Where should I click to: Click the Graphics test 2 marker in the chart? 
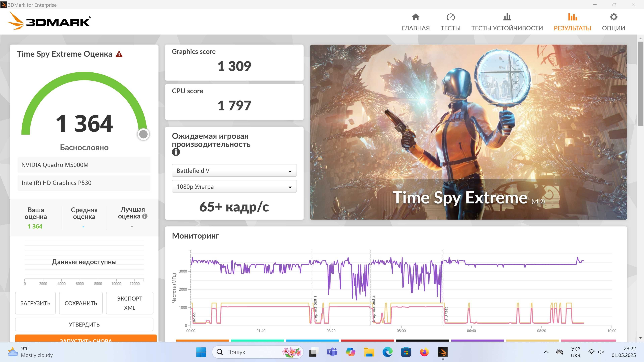[373, 309]
